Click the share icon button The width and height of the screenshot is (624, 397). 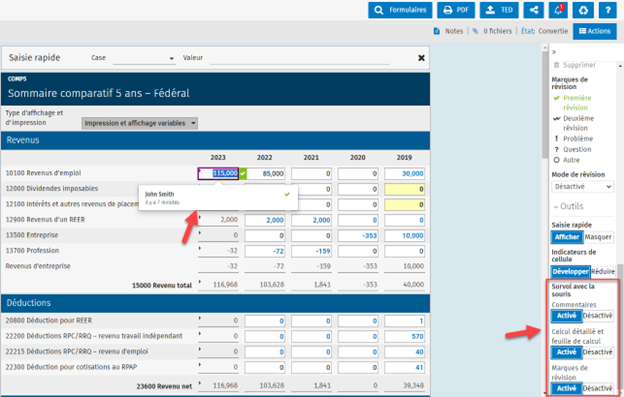[x=534, y=10]
